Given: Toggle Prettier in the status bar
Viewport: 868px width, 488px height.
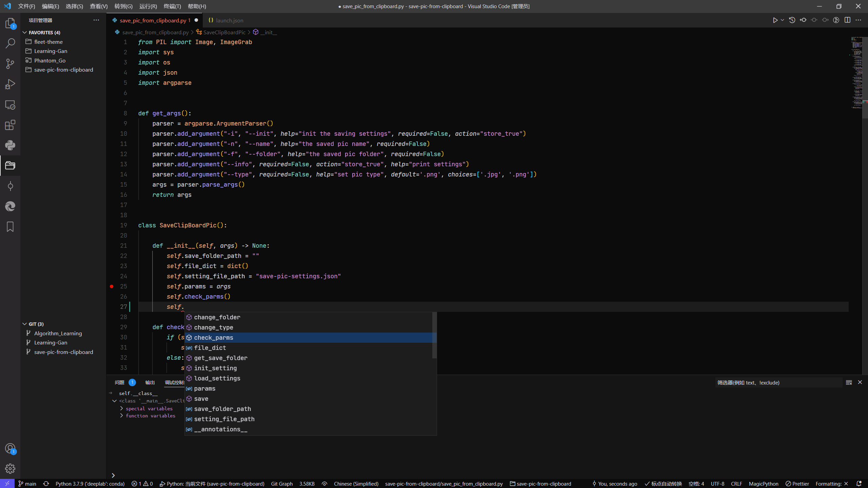Looking at the screenshot, I should (798, 484).
